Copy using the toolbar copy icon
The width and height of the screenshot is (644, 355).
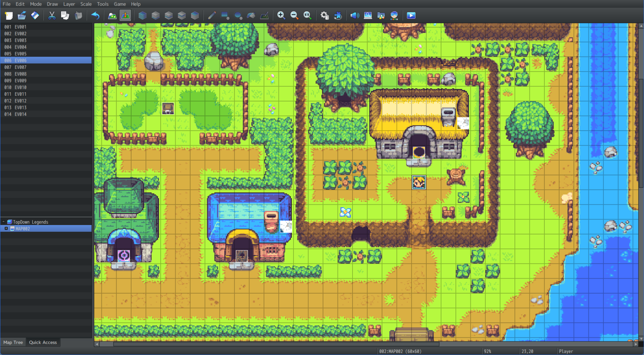[x=65, y=15]
